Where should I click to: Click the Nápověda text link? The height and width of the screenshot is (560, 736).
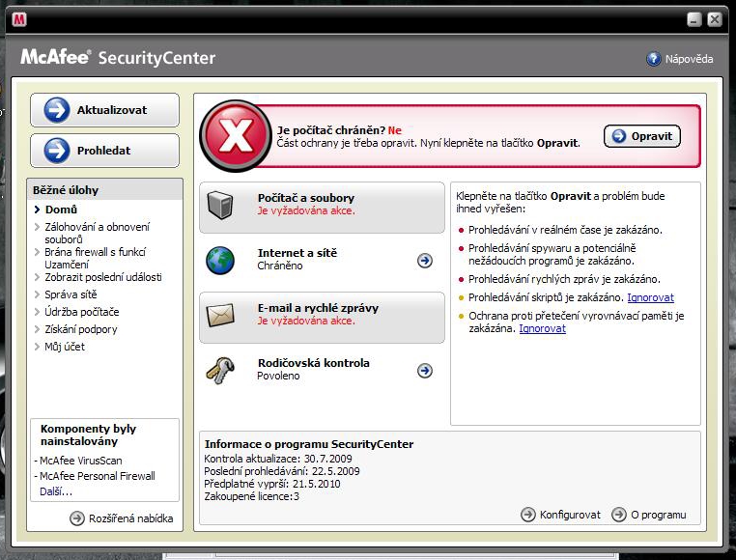[x=689, y=59]
